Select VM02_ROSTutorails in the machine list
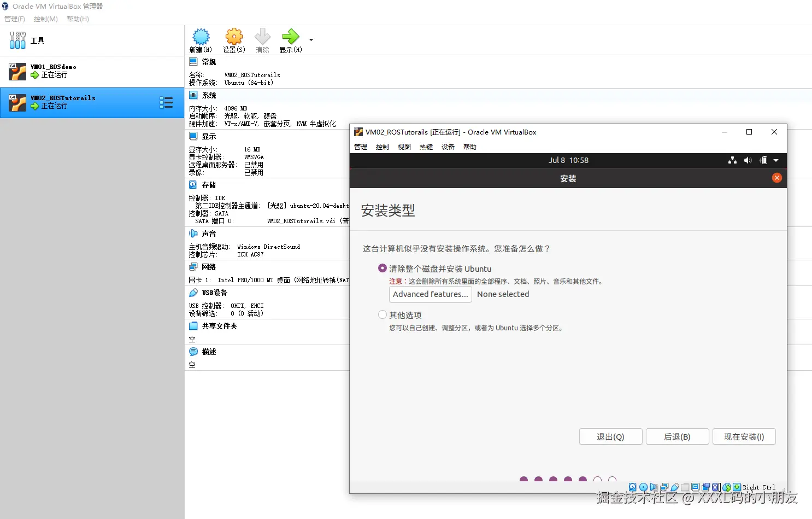Image resolution: width=812 pixels, height=519 pixels. click(92, 102)
